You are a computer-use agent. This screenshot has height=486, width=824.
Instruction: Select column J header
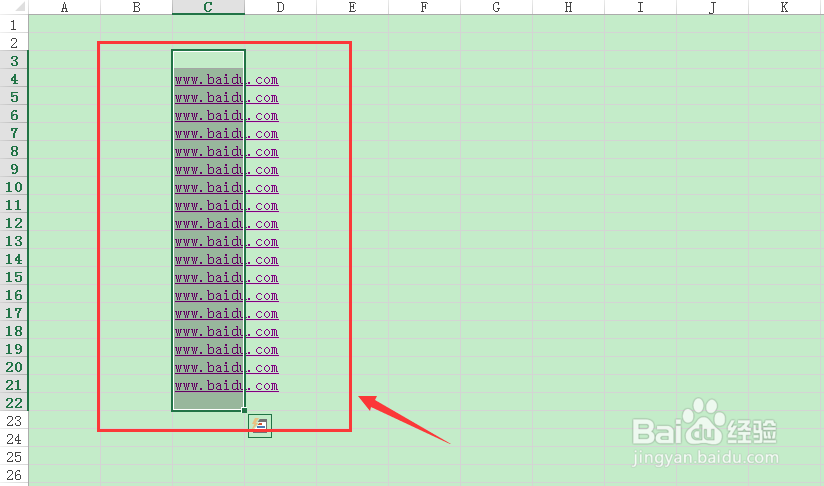[713, 7]
